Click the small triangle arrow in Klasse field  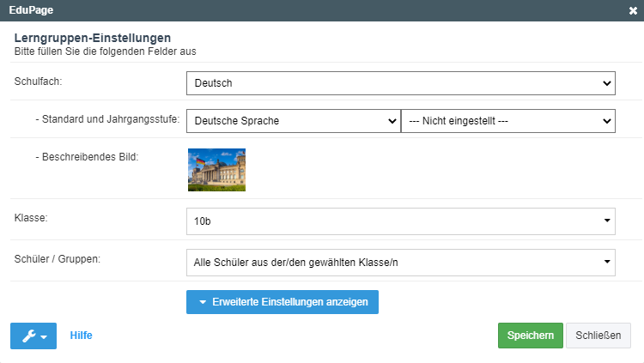coord(607,221)
